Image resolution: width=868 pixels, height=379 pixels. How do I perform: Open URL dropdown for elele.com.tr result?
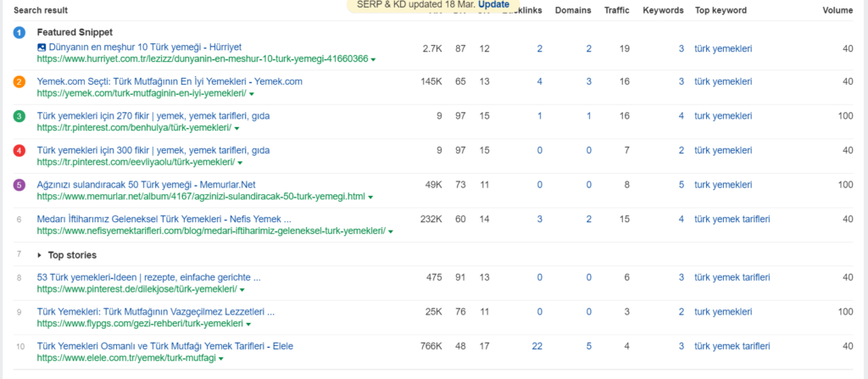[x=221, y=359]
